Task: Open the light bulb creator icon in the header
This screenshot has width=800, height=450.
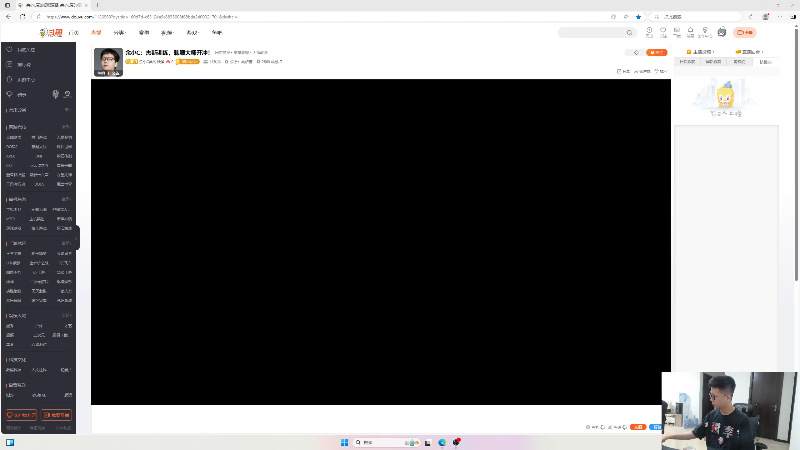Action: 705,32
